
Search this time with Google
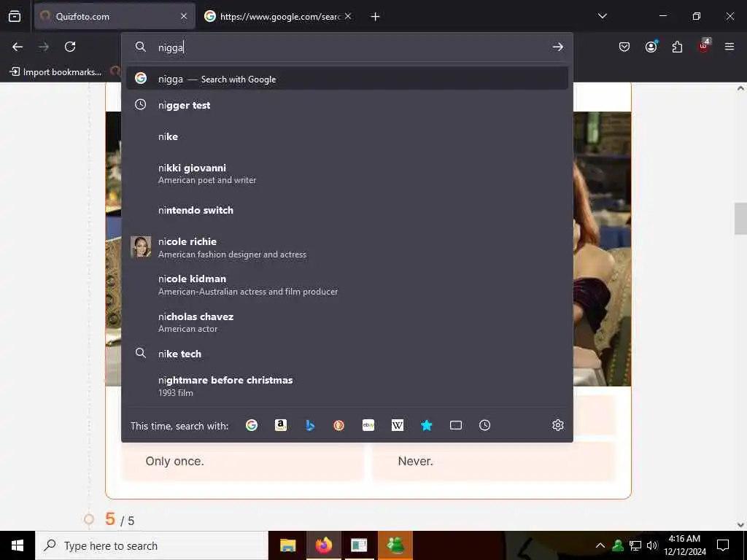click(x=252, y=425)
